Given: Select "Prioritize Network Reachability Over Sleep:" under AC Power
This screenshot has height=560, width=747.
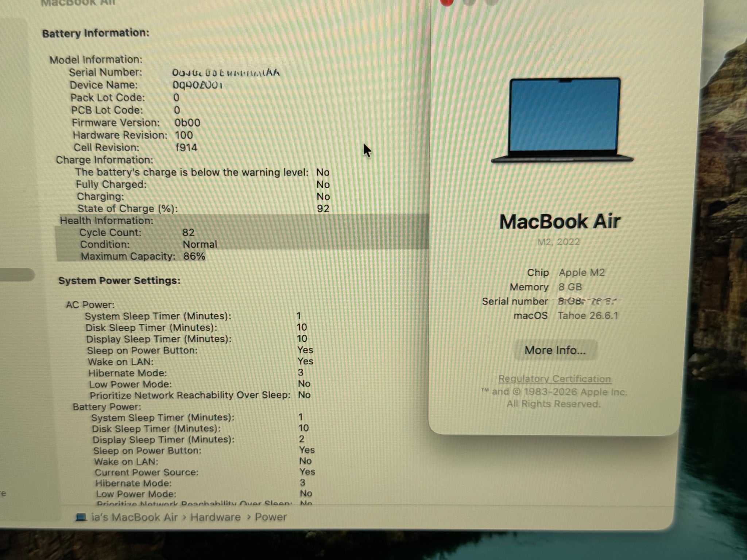Looking at the screenshot, I should point(190,395).
